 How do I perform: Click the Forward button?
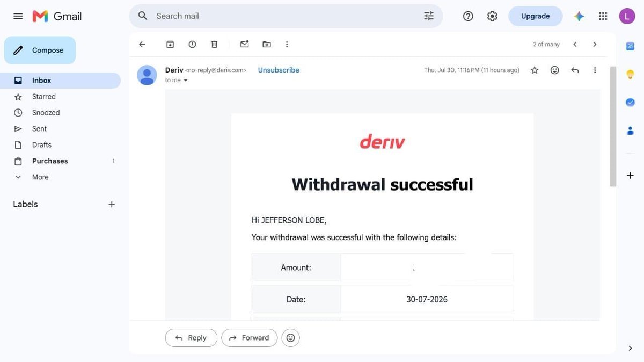250,338
